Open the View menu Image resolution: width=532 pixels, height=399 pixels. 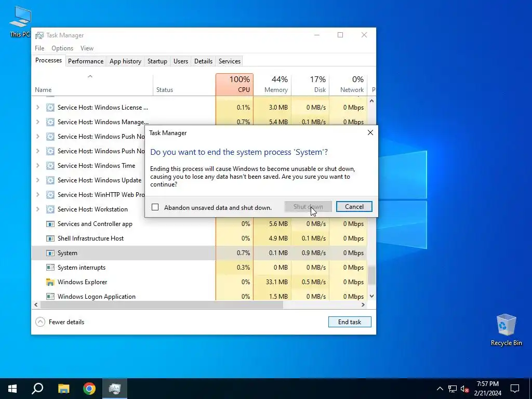pyautogui.click(x=87, y=48)
